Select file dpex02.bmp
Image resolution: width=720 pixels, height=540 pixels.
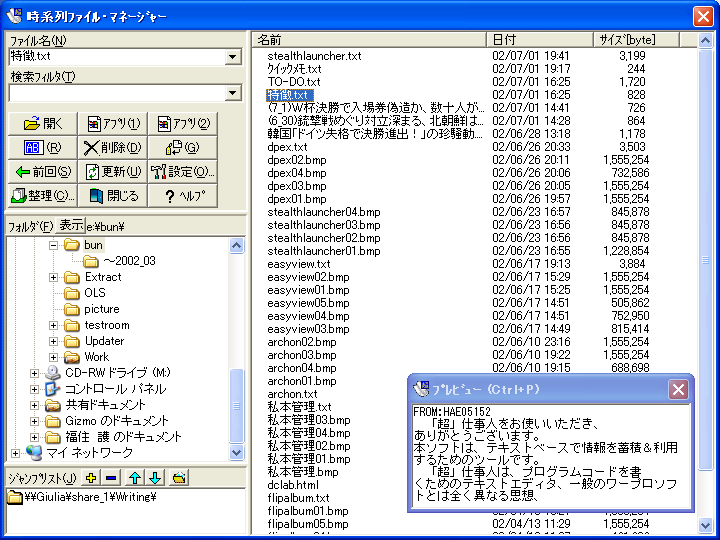coord(297,160)
